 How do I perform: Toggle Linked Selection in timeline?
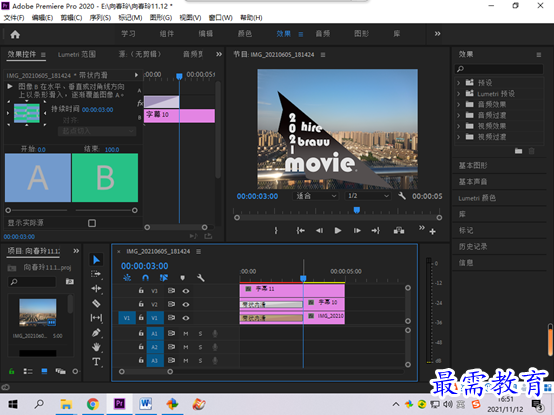click(164, 278)
